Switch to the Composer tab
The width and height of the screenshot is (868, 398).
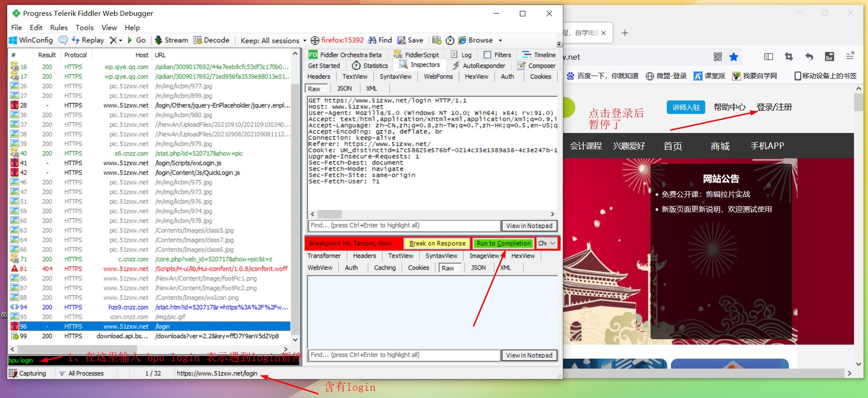536,66
